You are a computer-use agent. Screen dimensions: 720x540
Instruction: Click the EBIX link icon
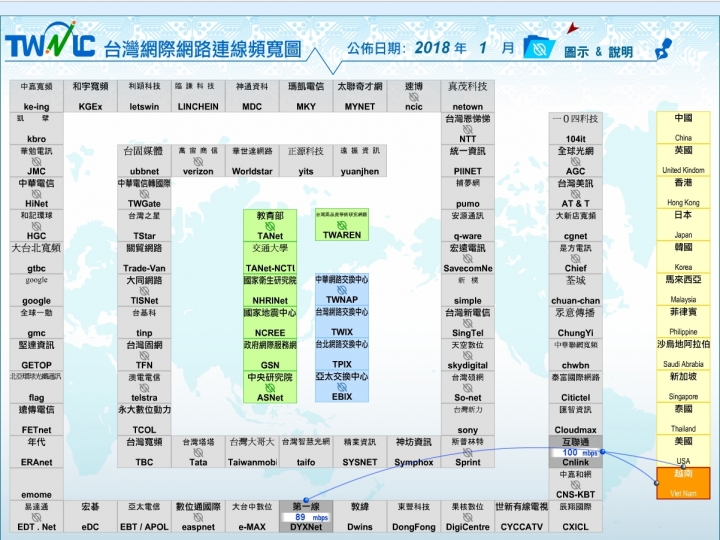(x=342, y=387)
